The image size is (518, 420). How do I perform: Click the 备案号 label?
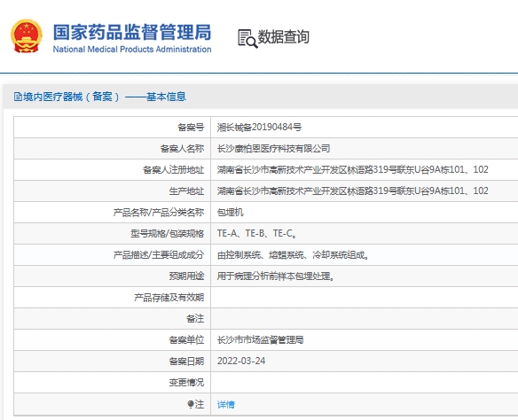[191, 128]
